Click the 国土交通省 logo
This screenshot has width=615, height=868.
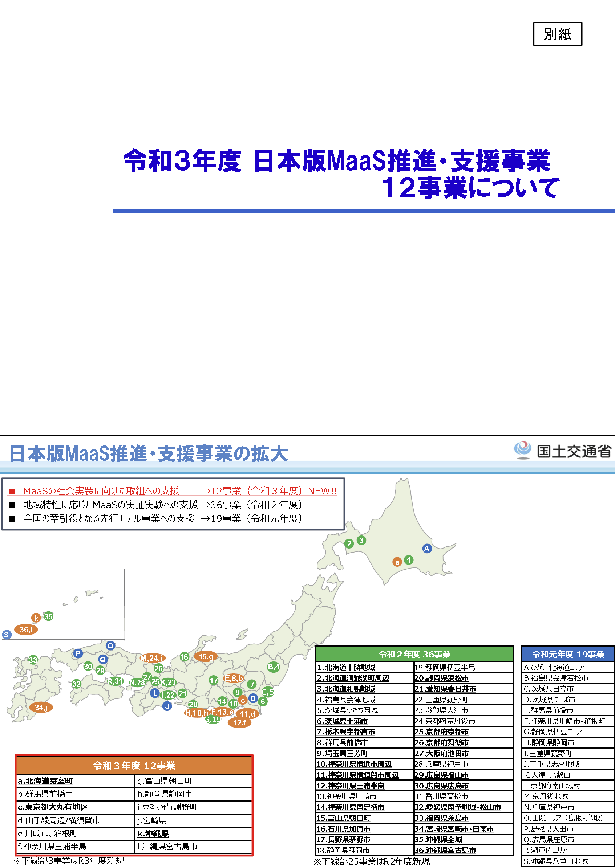tap(563, 451)
